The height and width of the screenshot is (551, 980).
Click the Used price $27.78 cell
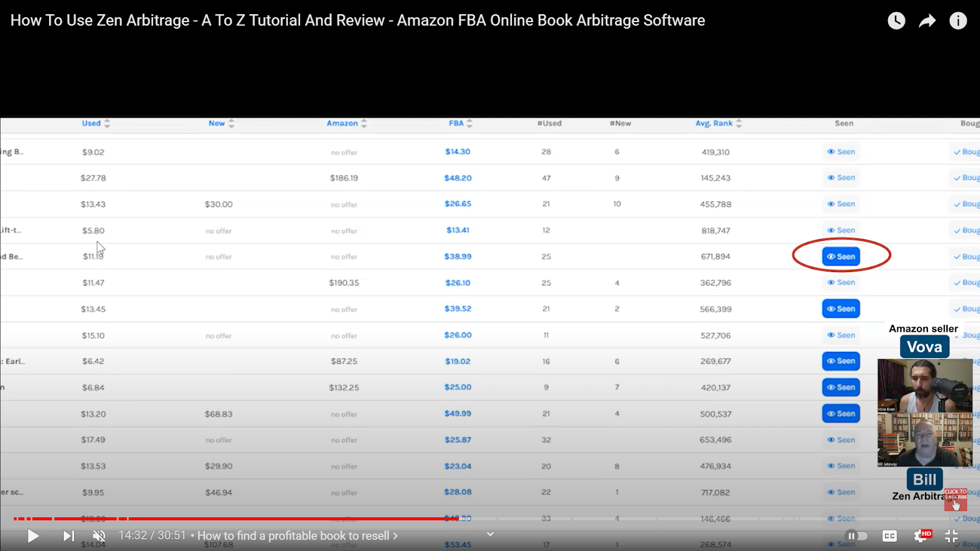[93, 178]
